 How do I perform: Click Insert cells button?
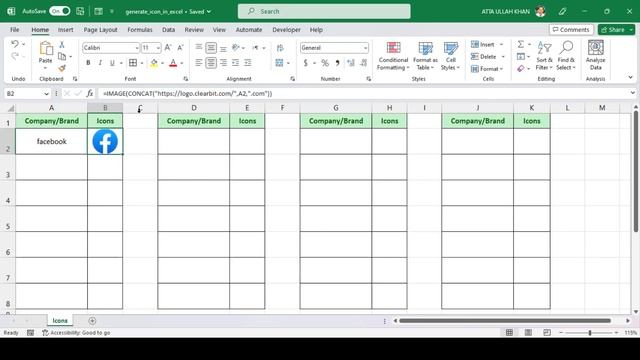point(482,44)
